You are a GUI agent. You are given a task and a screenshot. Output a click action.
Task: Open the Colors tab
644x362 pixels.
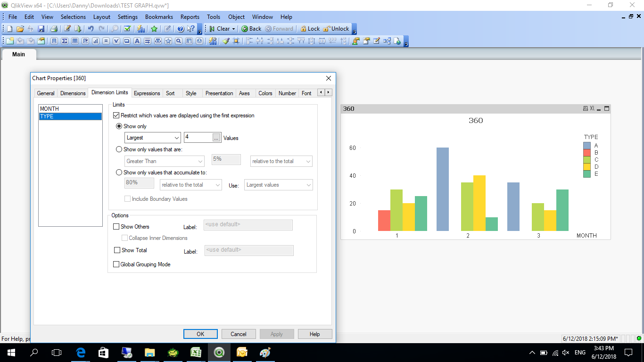(265, 93)
